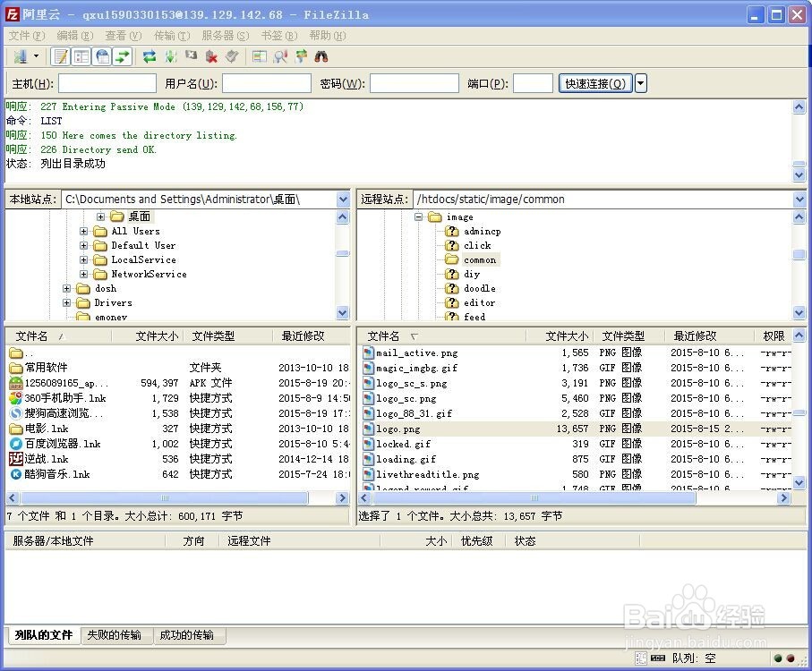Disconnect from the current server

coord(211,56)
